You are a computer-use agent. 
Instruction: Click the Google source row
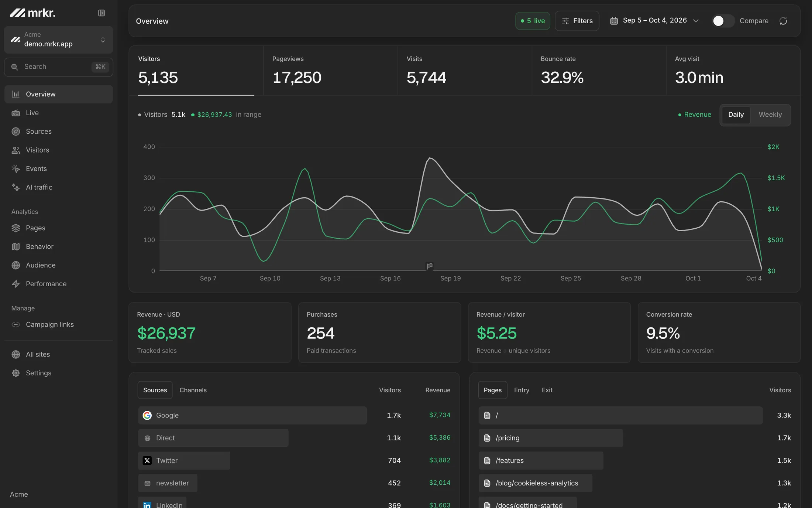294,415
